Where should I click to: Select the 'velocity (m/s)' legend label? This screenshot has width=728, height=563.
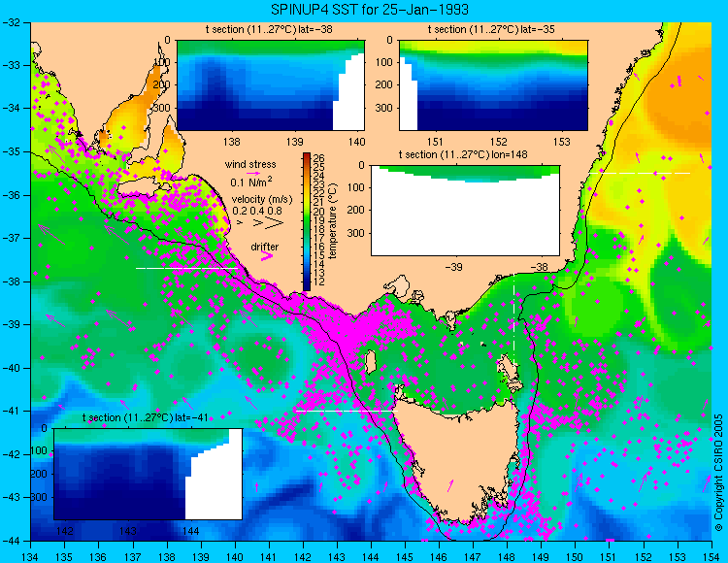point(262,200)
